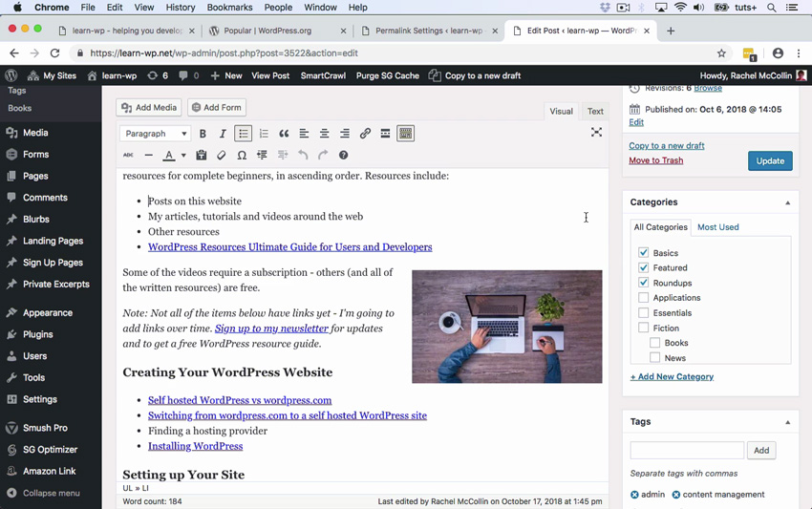The height and width of the screenshot is (509, 812).
Task: Click the text color A button
Action: pyautogui.click(x=169, y=155)
